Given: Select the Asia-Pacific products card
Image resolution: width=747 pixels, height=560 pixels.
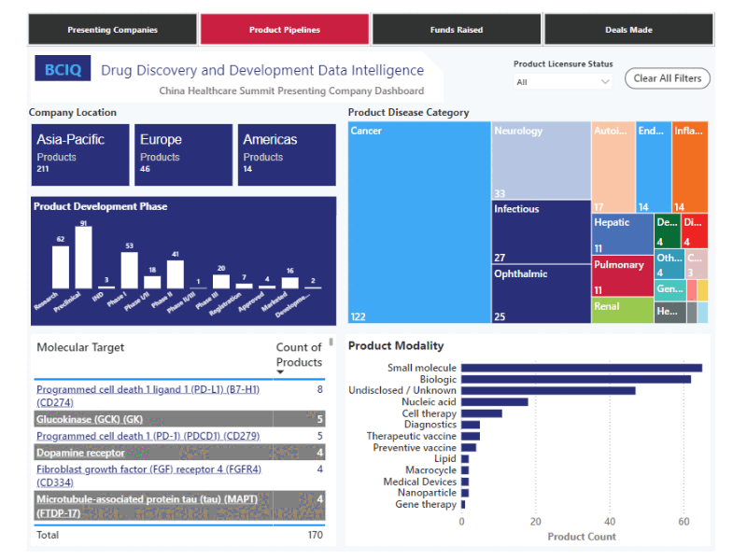Looking at the screenshot, I should point(80,155).
